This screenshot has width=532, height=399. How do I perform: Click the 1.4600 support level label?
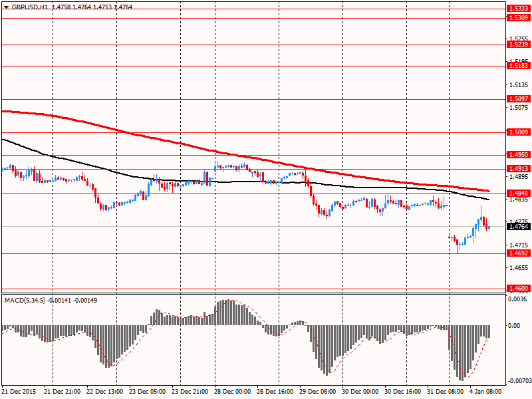pyautogui.click(x=519, y=289)
